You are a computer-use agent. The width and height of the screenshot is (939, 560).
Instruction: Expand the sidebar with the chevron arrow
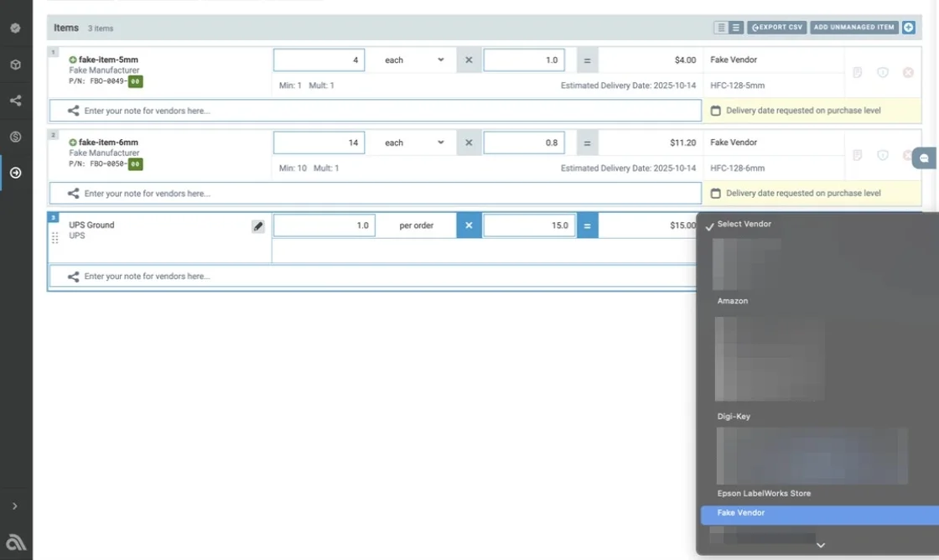(15, 506)
